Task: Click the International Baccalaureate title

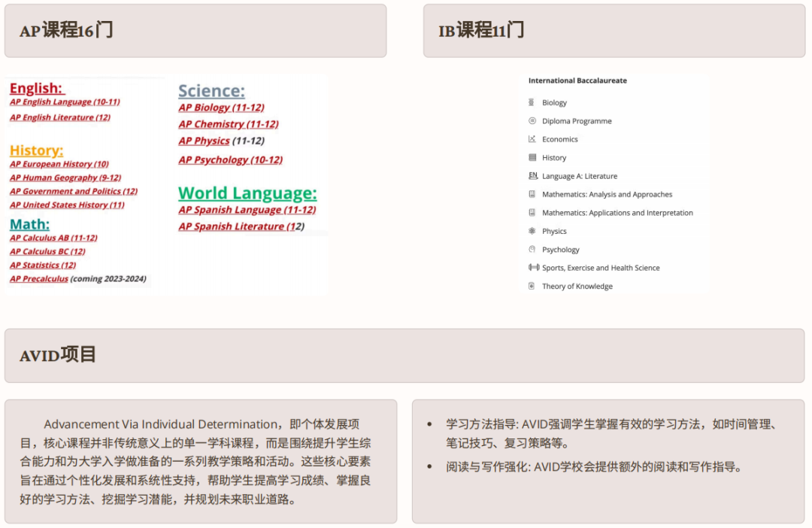Action: [x=577, y=80]
